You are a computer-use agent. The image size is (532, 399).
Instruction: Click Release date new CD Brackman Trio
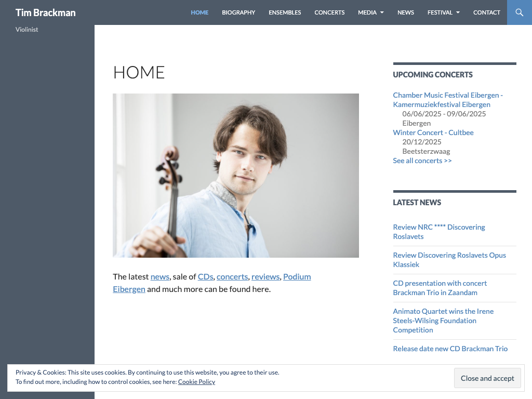tap(450, 349)
